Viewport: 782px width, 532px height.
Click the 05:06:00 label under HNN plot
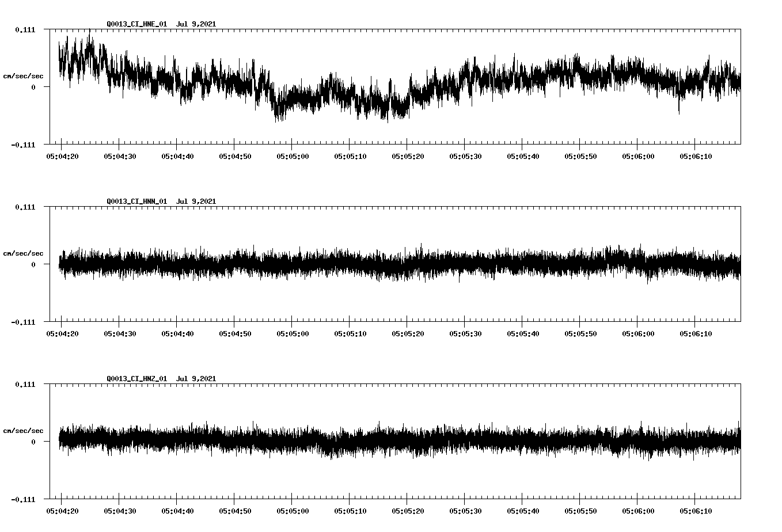[x=638, y=333]
